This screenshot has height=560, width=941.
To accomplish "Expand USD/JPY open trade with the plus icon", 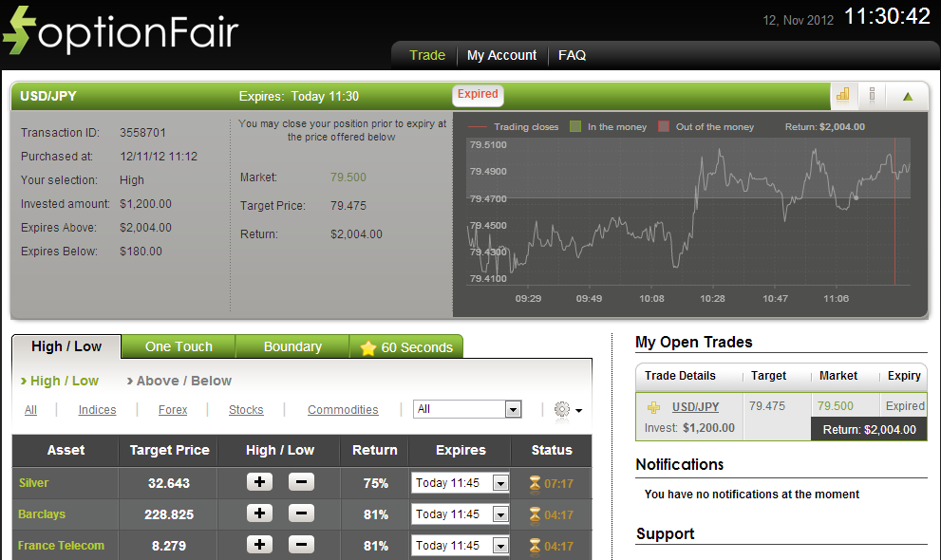I will click(653, 408).
